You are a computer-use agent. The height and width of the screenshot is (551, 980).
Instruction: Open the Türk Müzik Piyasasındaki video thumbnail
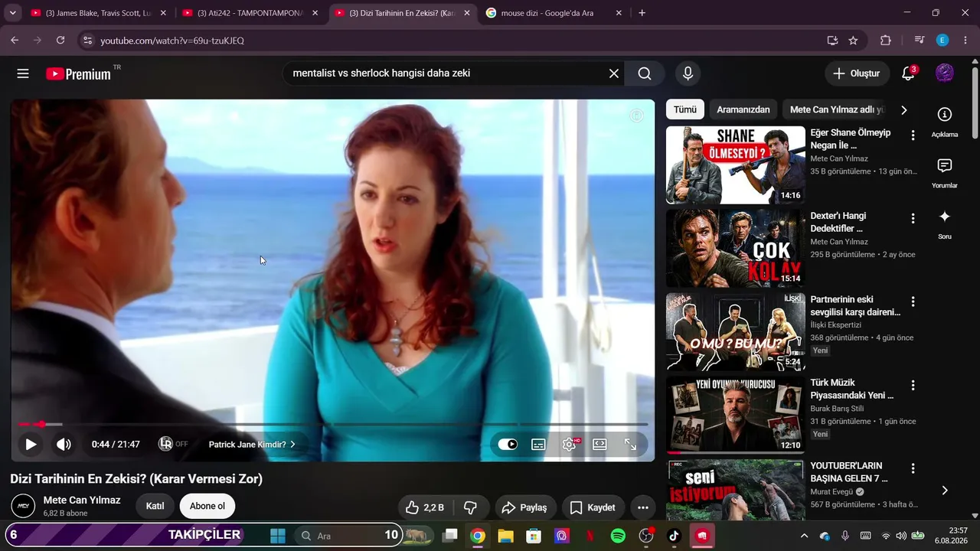[736, 415]
